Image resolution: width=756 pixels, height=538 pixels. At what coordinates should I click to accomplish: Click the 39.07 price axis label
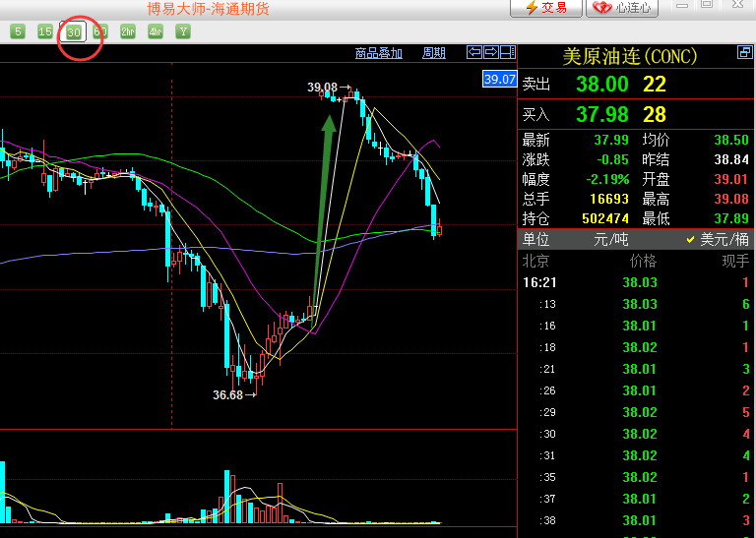pyautogui.click(x=500, y=79)
